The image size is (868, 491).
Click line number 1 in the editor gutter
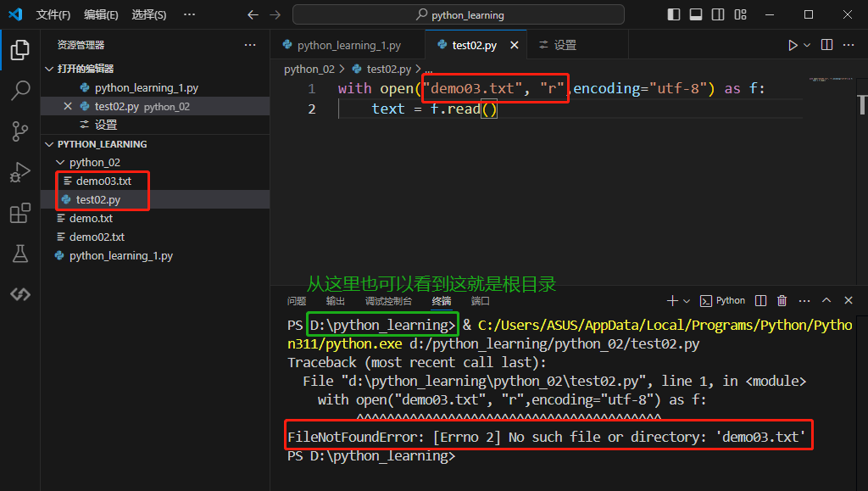311,88
